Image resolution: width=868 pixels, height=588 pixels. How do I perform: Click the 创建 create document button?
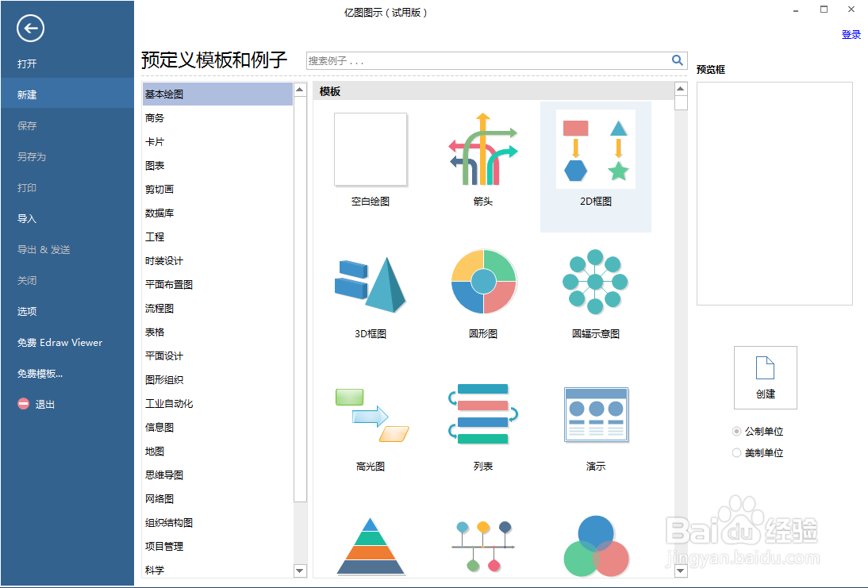click(766, 378)
